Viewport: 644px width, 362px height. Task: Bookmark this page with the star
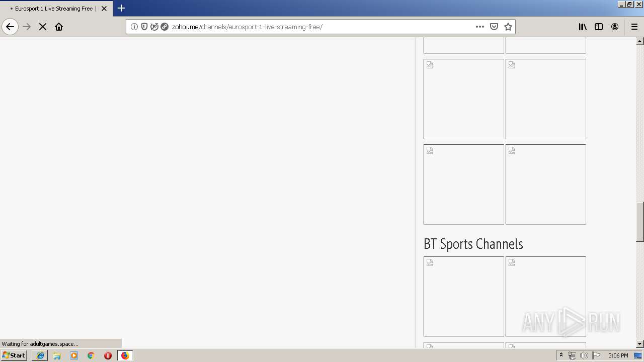508,27
